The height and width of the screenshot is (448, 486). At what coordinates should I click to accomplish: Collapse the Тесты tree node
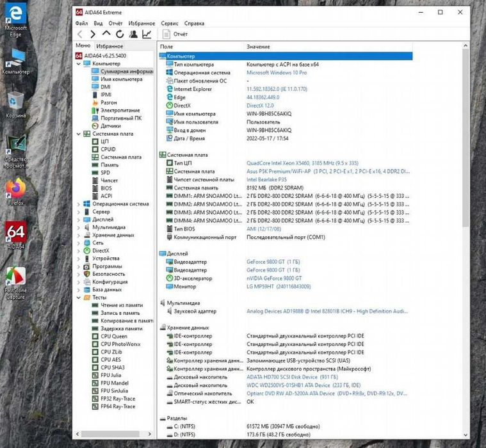pyautogui.click(x=79, y=298)
